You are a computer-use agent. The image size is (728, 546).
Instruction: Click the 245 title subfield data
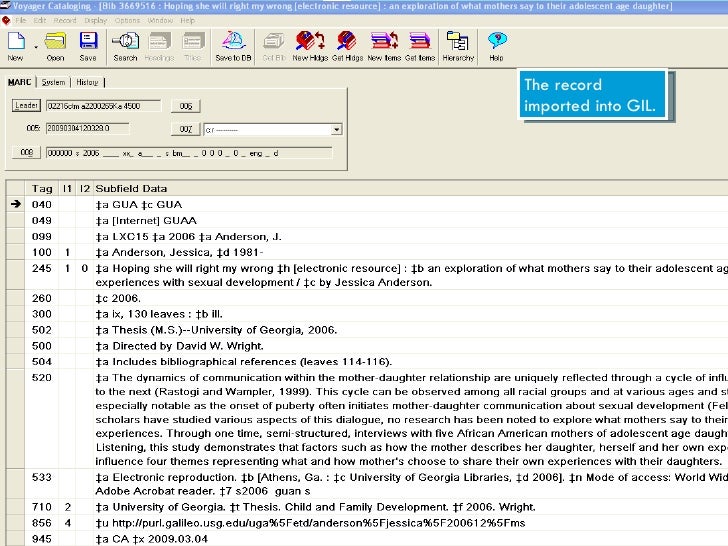coord(411,275)
